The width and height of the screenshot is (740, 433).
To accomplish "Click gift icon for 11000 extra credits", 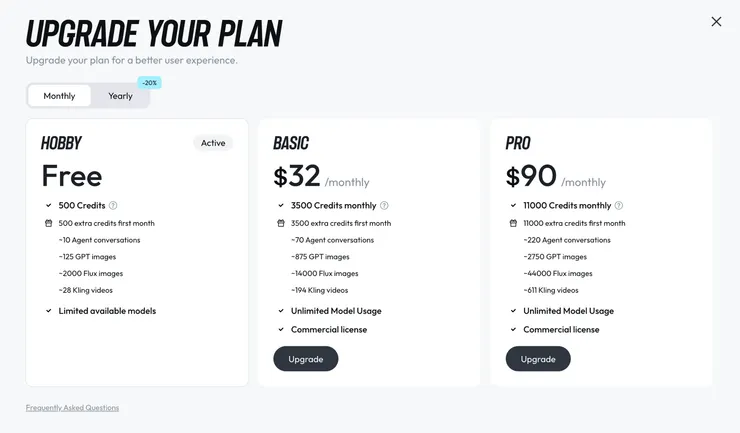I will (513, 223).
